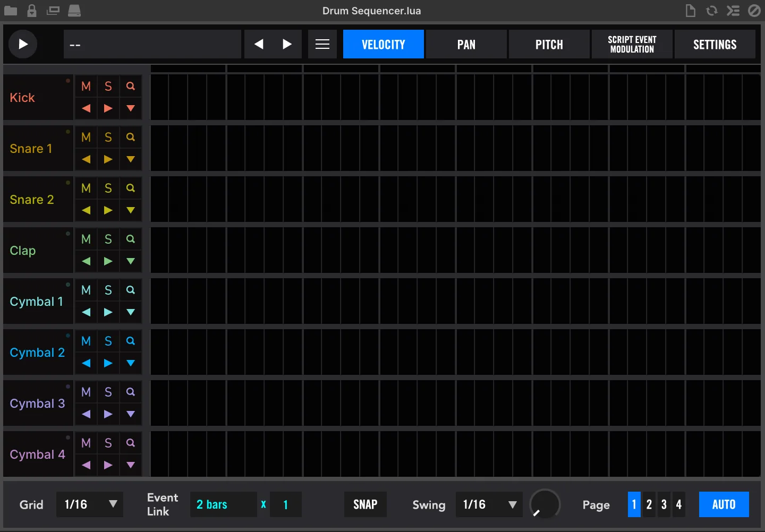The image size is (765, 532).
Task: Shift Snare 2 pattern left
Action: click(x=86, y=210)
